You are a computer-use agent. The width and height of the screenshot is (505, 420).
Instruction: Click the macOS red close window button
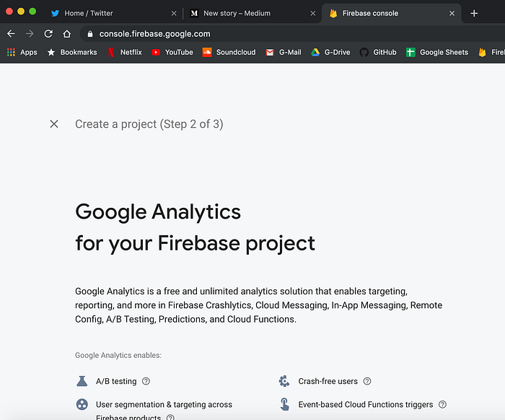[9, 12]
